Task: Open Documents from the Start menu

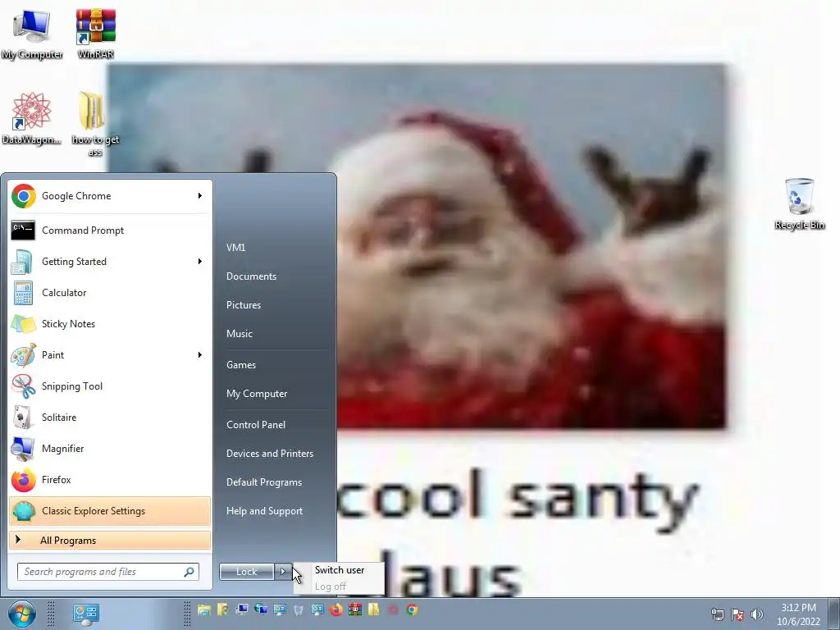Action: [251, 276]
